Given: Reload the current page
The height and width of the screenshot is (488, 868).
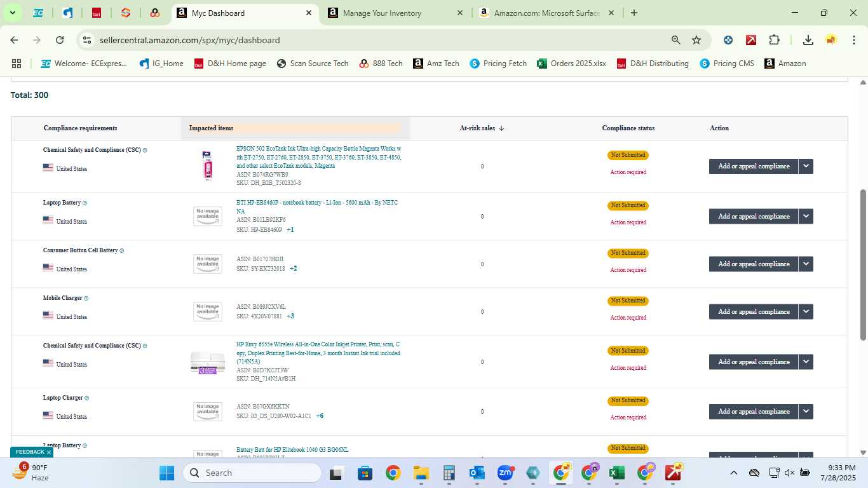Looking at the screenshot, I should pyautogui.click(x=60, y=40).
